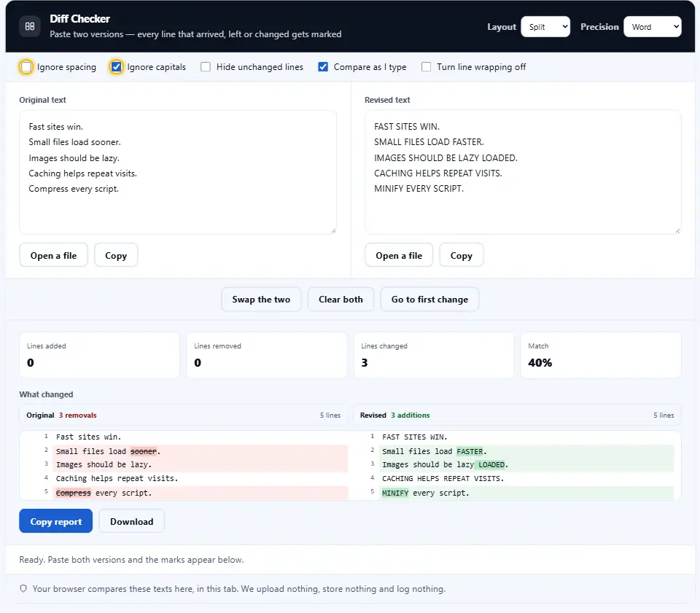Viewport: 700px width, 613px height.
Task: Click original diff line 'Caching helps repeat visits.'
Action: pyautogui.click(x=117, y=479)
